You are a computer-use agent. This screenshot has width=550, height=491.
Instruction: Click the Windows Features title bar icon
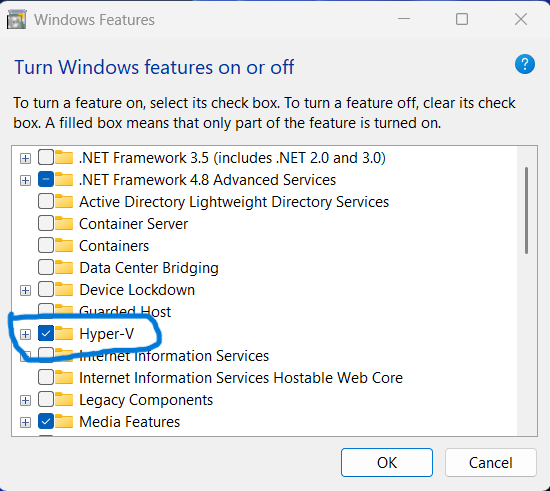click(x=16, y=20)
